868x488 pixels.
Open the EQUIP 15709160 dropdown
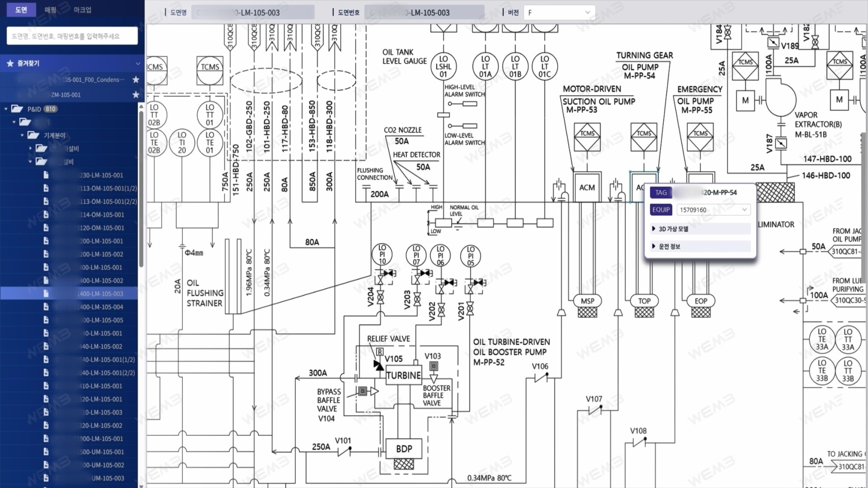point(713,210)
